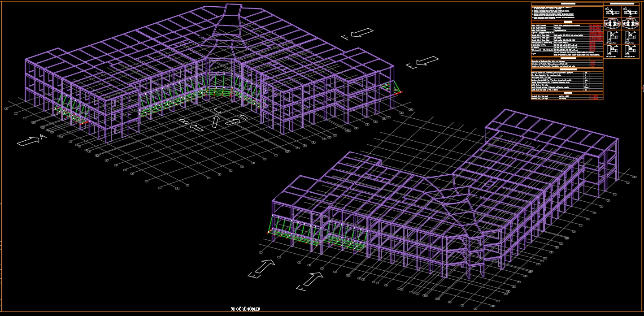Select the bottom-right column connection detail
The height and width of the screenshot is (316, 644).
630,50
